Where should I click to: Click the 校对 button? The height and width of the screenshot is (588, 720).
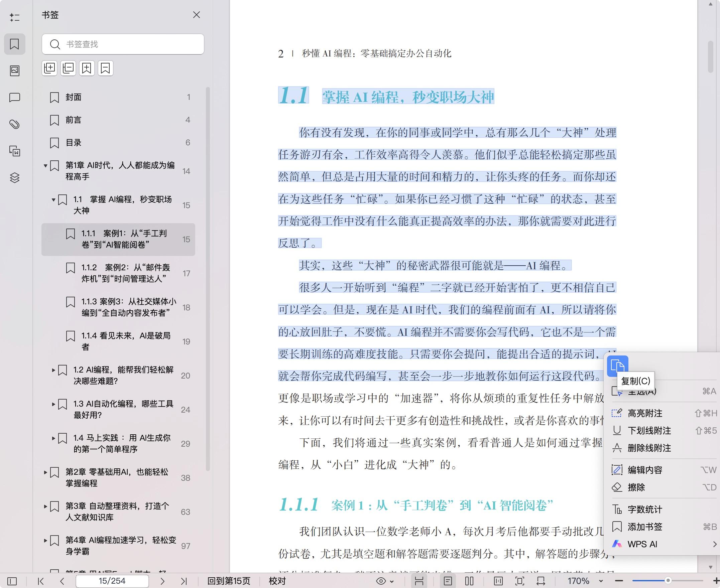[x=277, y=581]
